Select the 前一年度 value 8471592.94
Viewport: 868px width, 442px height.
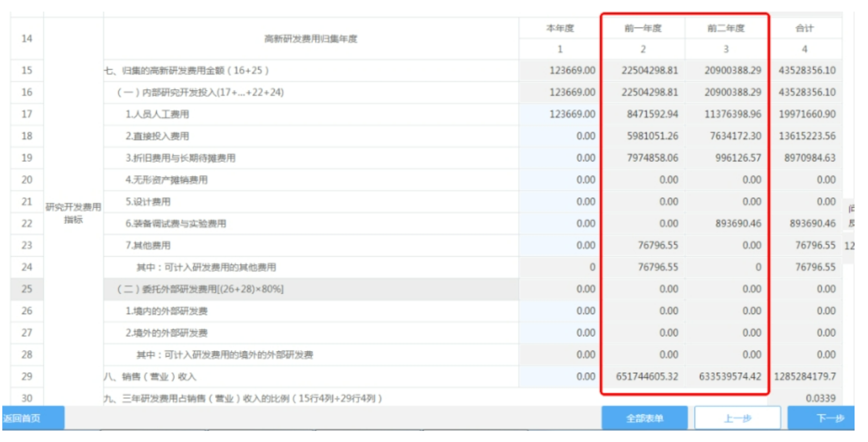[652, 114]
